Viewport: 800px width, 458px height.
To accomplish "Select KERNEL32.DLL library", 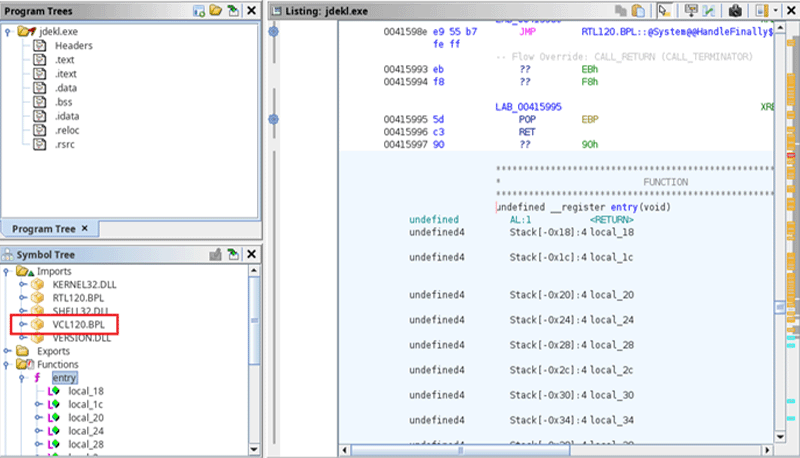I will click(x=84, y=285).
